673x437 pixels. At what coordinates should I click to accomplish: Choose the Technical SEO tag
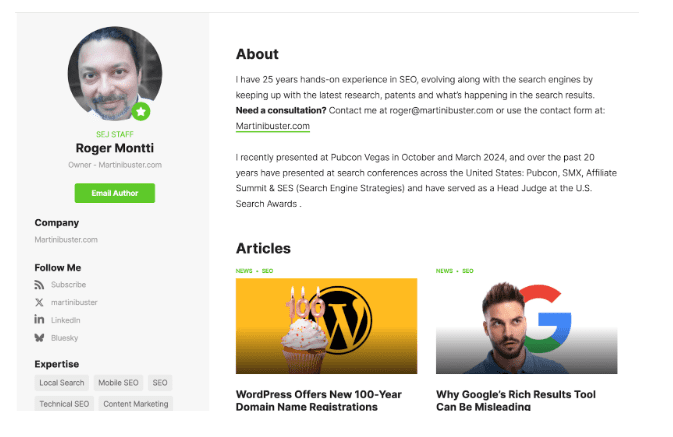tap(64, 404)
